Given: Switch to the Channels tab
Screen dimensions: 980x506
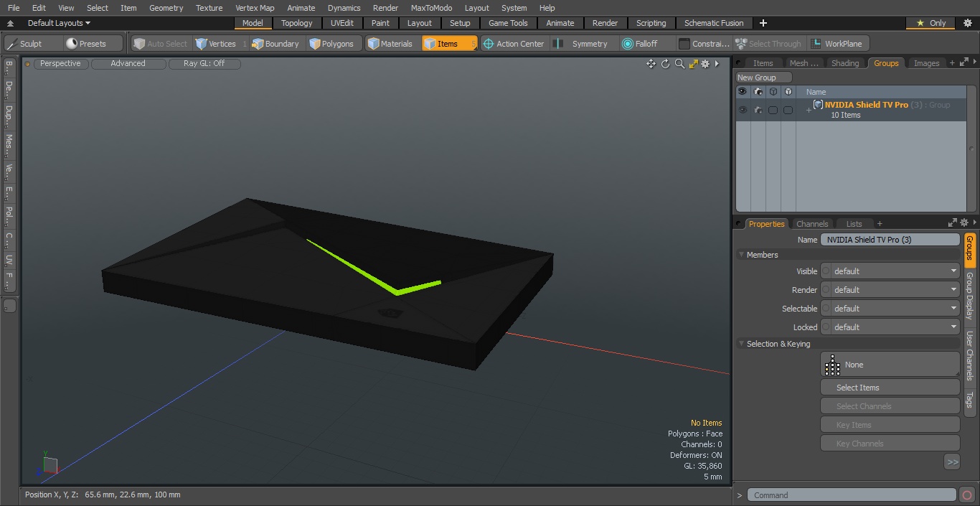Looking at the screenshot, I should pyautogui.click(x=812, y=224).
